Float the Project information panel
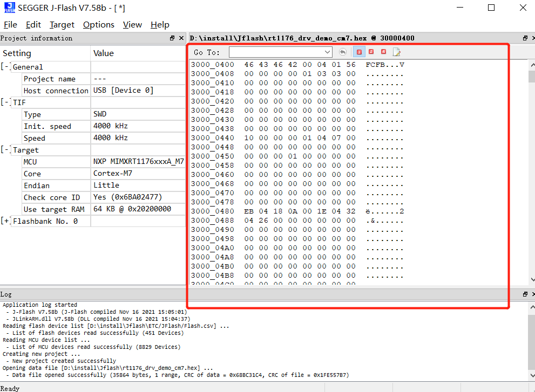The image size is (535, 392). (172, 38)
